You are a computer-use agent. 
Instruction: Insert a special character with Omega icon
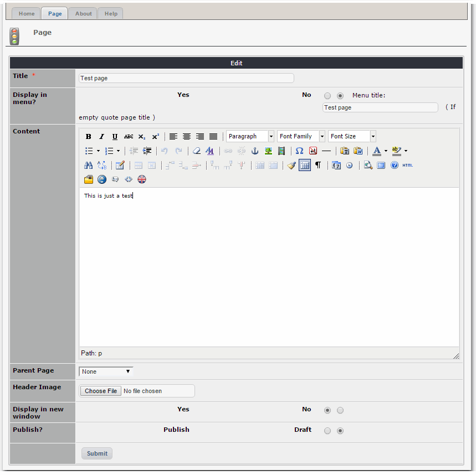click(x=299, y=151)
